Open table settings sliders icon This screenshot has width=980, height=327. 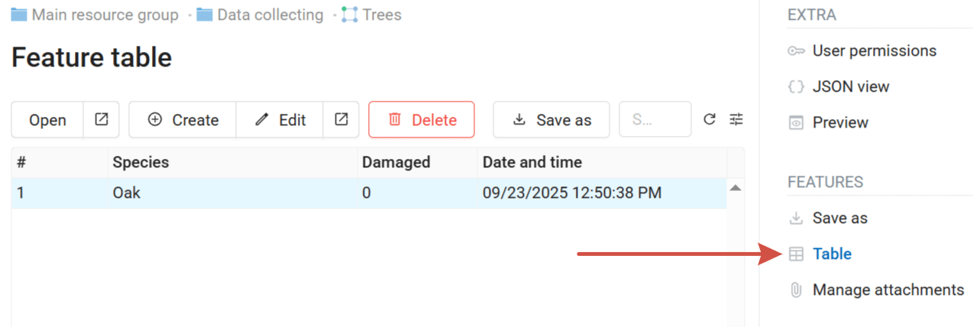tap(736, 120)
